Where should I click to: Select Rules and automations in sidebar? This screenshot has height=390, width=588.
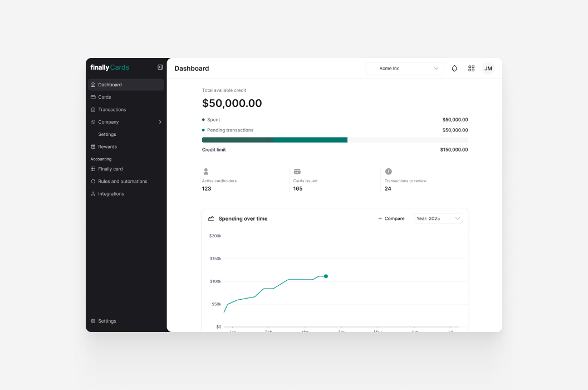pyautogui.click(x=122, y=182)
